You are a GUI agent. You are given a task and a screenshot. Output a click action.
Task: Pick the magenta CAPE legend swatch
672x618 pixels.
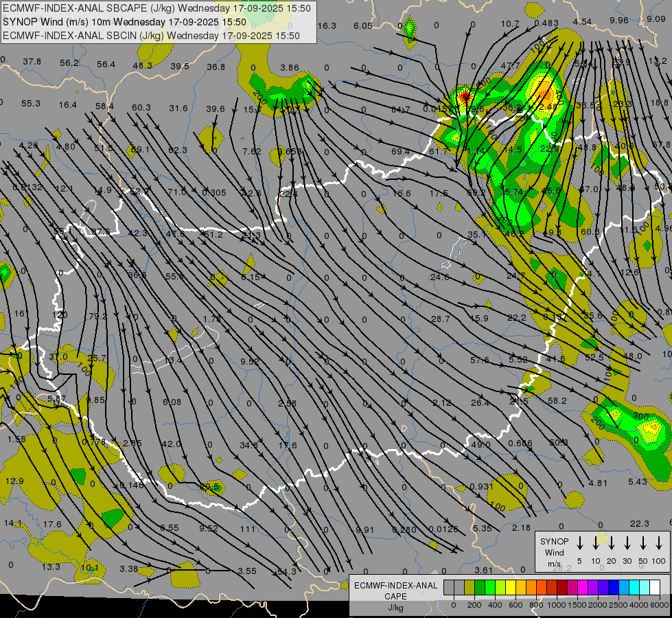[x=583, y=587]
